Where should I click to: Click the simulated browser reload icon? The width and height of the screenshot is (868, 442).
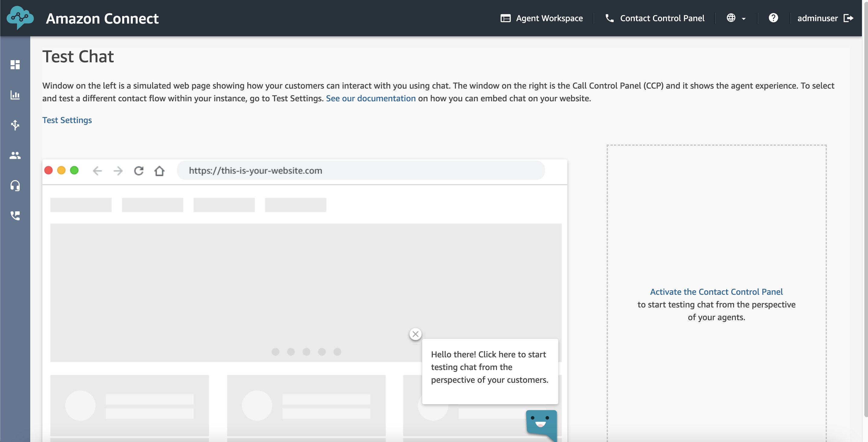[x=139, y=171]
